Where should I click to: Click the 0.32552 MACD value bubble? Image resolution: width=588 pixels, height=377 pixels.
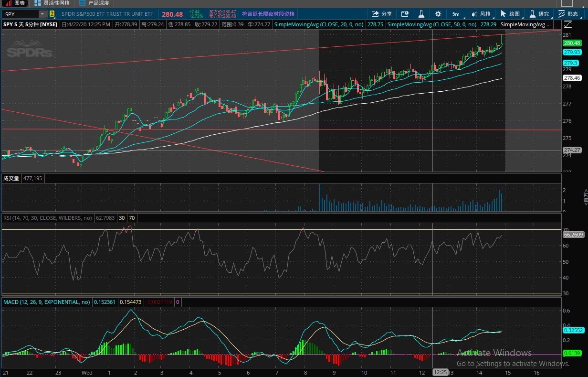(x=573, y=330)
